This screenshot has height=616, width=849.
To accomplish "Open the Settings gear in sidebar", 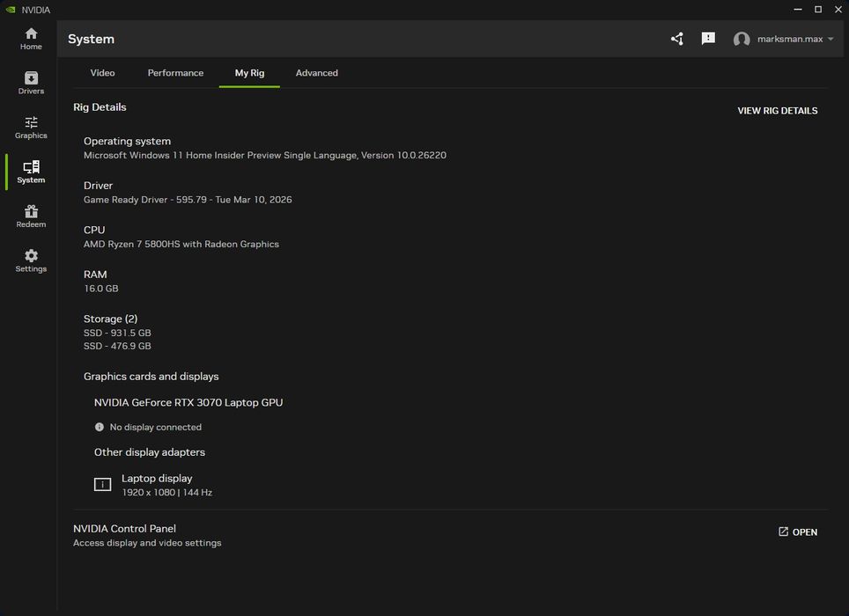I will 31,260.
